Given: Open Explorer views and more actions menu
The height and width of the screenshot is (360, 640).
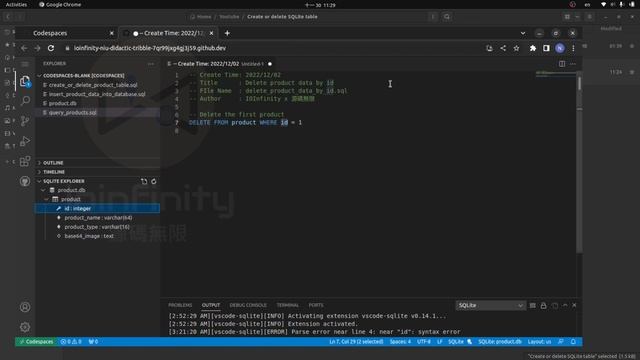Looking at the screenshot, I should (x=151, y=64).
